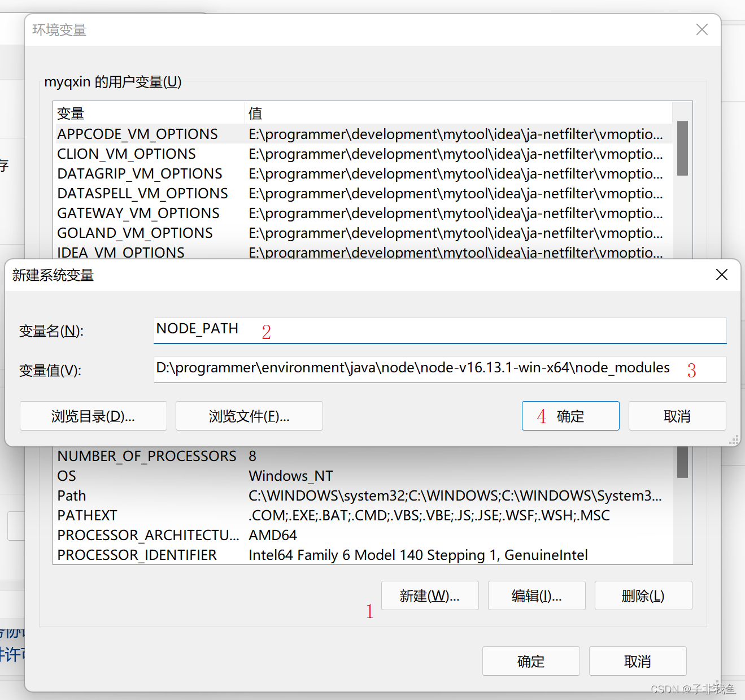This screenshot has height=700, width=745.
Task: Confirm new variable with 确定 in 新建系统变量
Action: tap(570, 416)
